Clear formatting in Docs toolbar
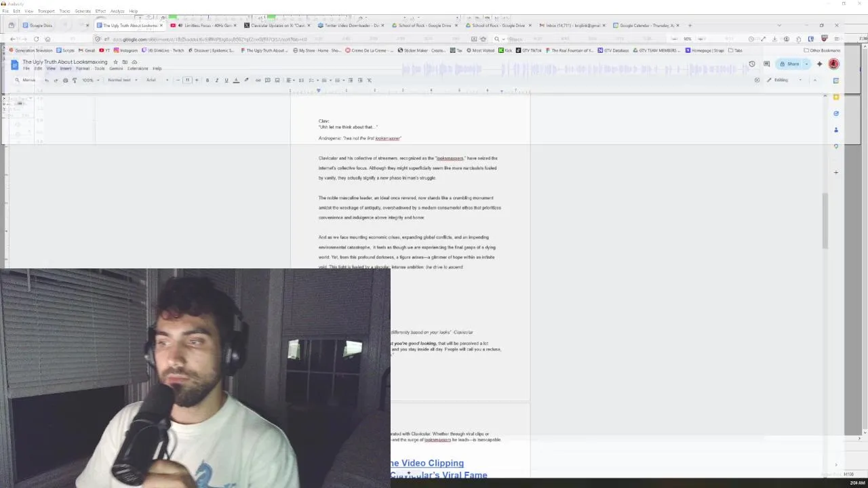868x488 pixels. (x=369, y=80)
